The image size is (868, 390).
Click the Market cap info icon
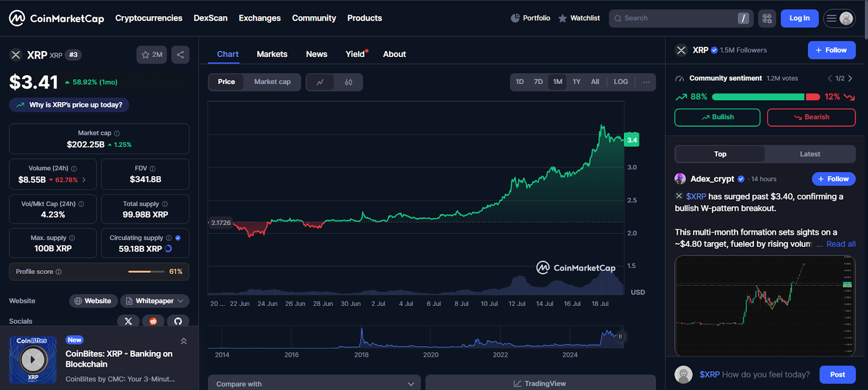click(117, 133)
